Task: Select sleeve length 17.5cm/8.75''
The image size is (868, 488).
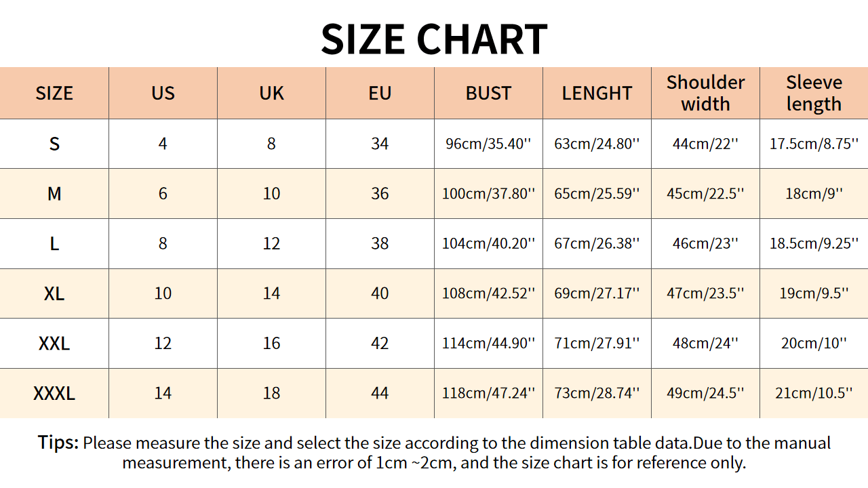Action: (814, 144)
